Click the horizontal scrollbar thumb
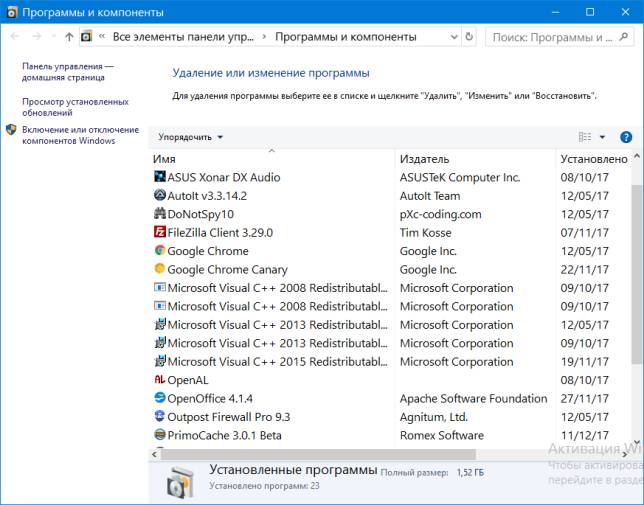The height and width of the screenshot is (505, 644). point(318,454)
